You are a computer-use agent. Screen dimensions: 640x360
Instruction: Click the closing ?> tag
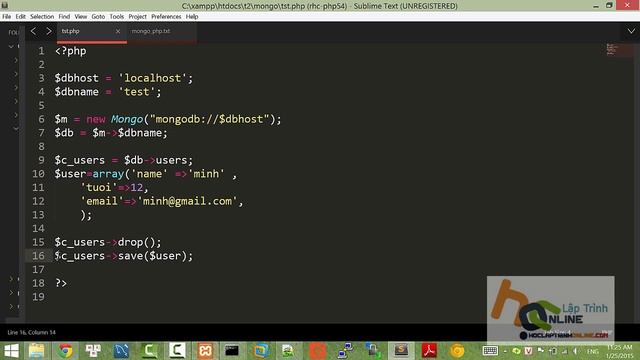61,283
